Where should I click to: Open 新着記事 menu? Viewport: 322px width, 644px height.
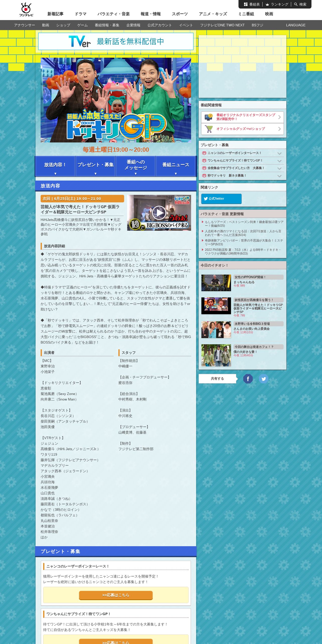pos(55,14)
